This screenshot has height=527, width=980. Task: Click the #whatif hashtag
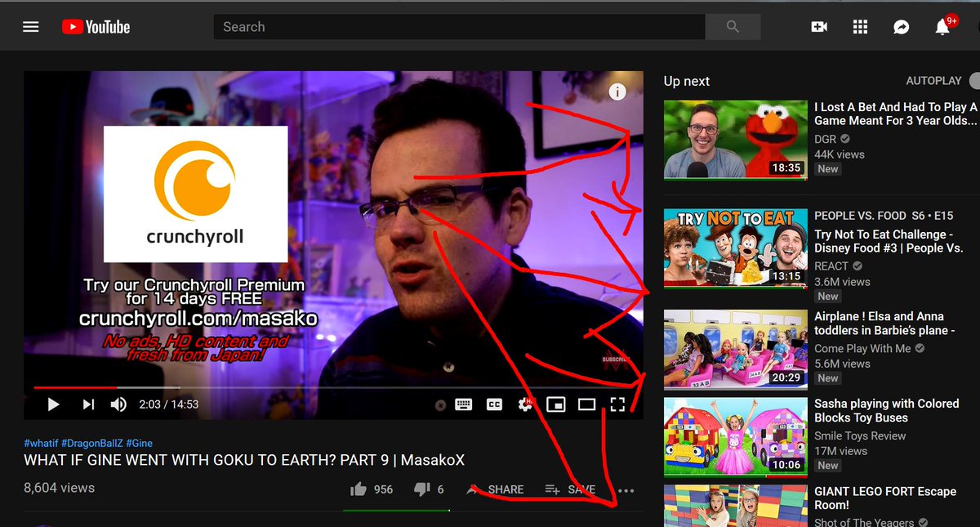pyautogui.click(x=39, y=442)
